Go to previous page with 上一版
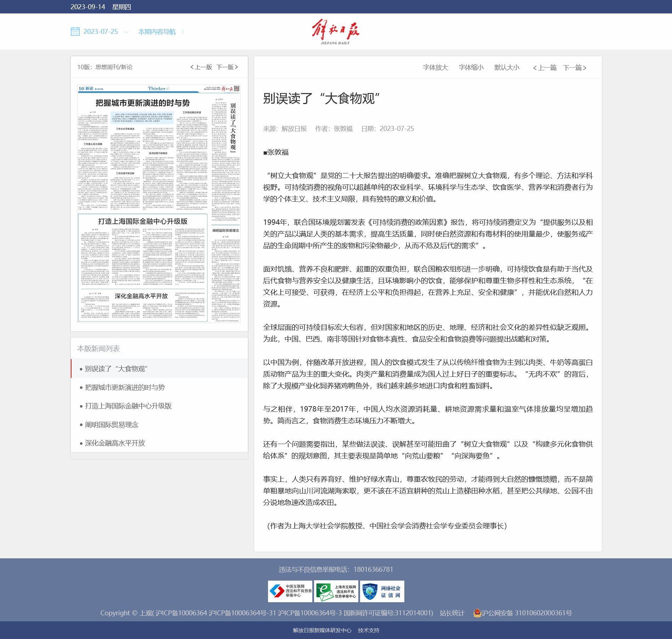The width and height of the screenshot is (672, 639). tap(201, 67)
